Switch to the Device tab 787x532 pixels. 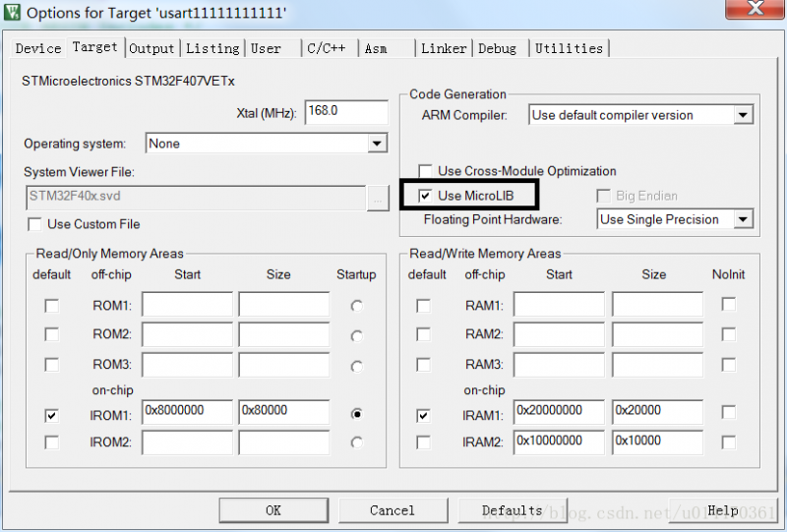click(38, 49)
